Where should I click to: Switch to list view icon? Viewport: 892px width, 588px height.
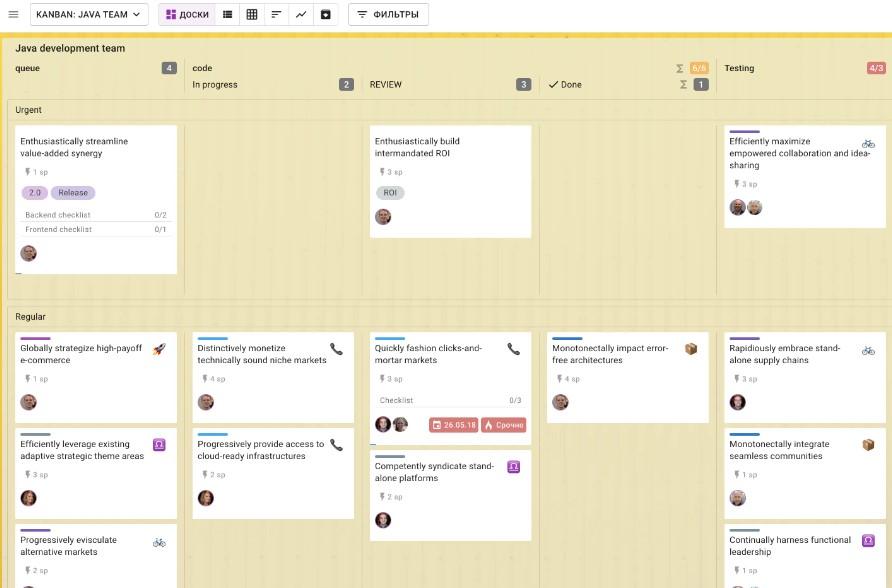point(228,15)
